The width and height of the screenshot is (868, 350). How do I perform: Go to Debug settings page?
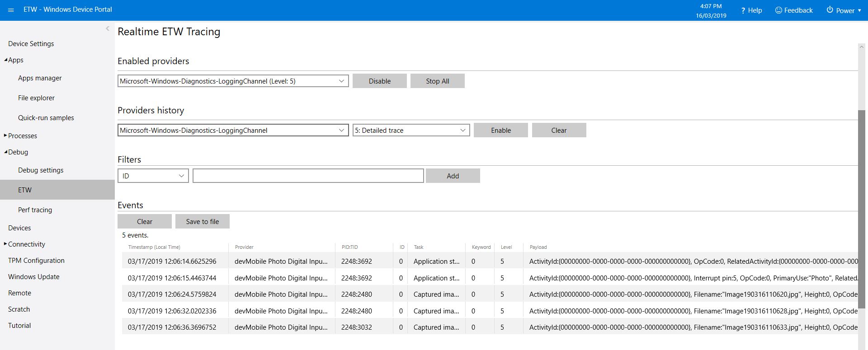(41, 170)
